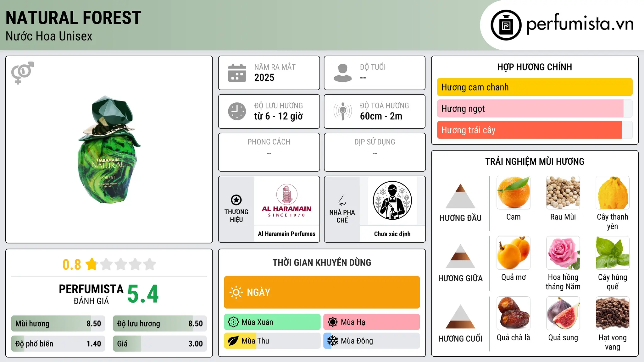Click the PHONG CÁCH label
The height and width of the screenshot is (362, 644).
pos(269,142)
